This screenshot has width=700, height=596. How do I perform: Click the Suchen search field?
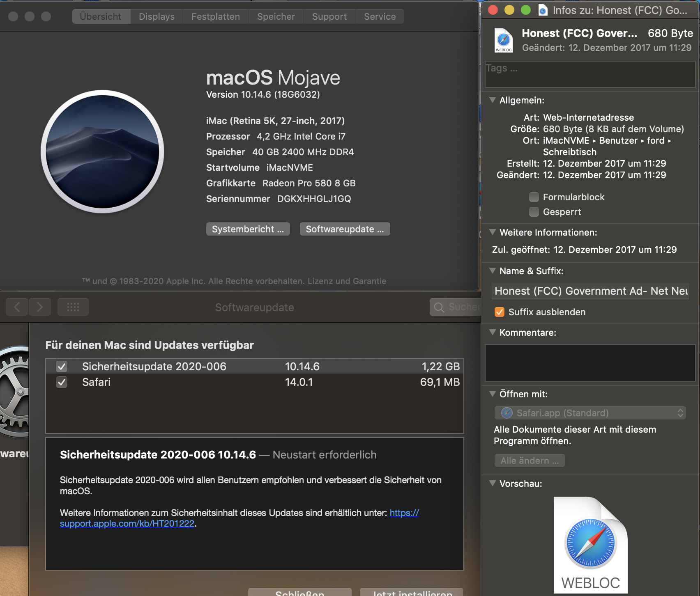(456, 307)
